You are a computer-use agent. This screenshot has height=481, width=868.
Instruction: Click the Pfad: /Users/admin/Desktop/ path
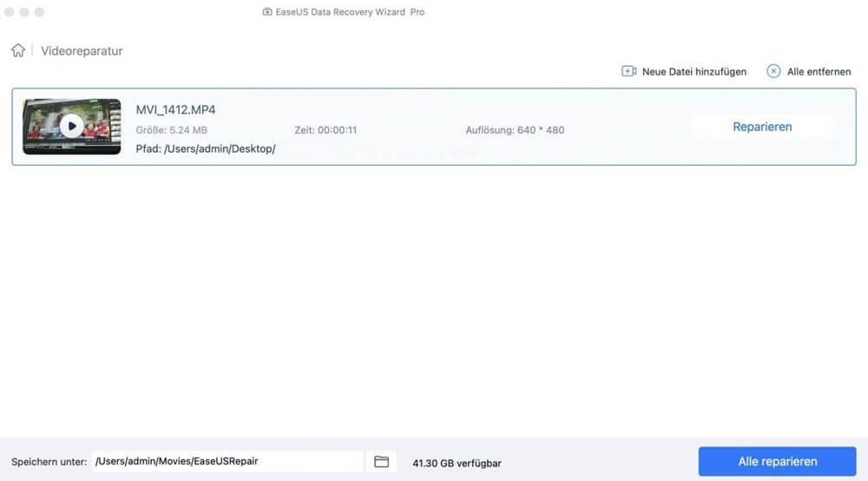coord(206,148)
